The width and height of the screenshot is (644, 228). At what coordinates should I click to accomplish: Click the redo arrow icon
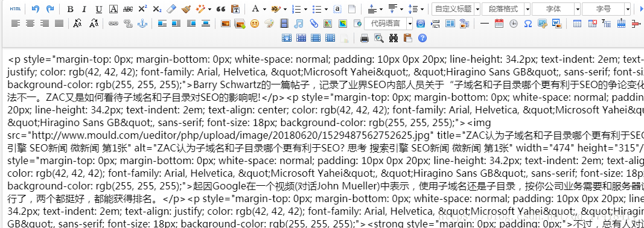click(x=49, y=9)
